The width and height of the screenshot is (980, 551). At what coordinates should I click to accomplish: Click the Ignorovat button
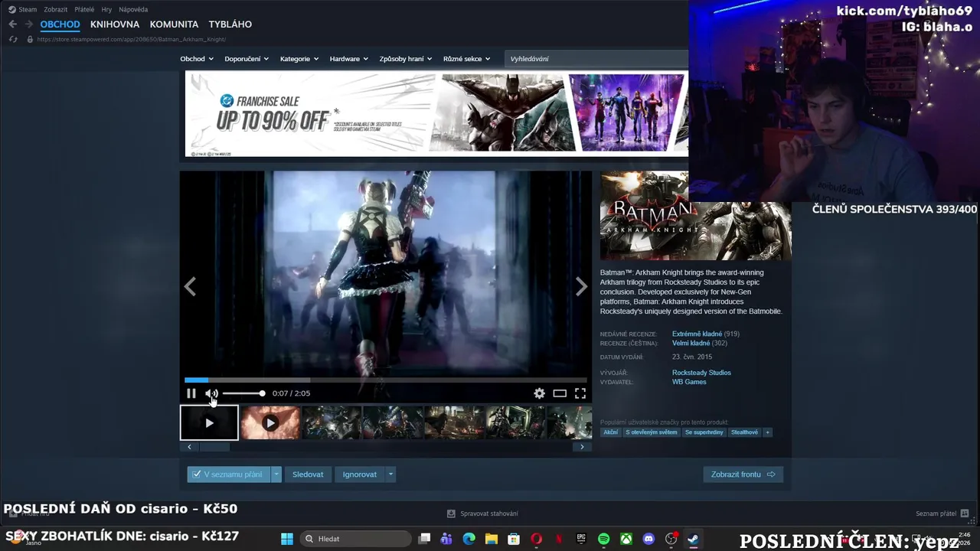[x=360, y=474]
